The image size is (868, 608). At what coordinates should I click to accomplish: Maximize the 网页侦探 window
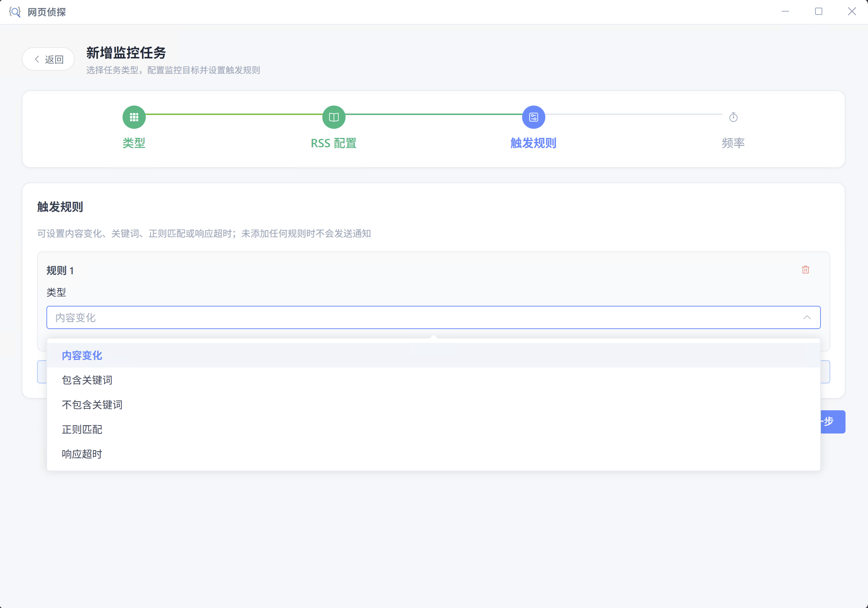click(x=818, y=12)
